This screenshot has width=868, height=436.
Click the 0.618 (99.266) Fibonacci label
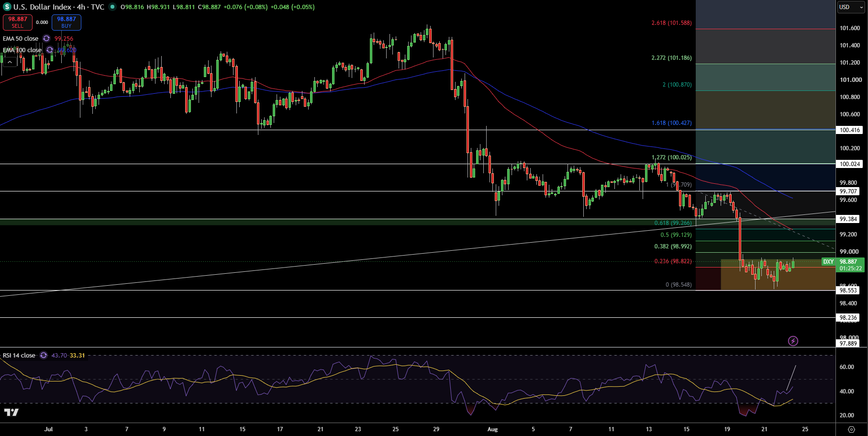(673, 223)
